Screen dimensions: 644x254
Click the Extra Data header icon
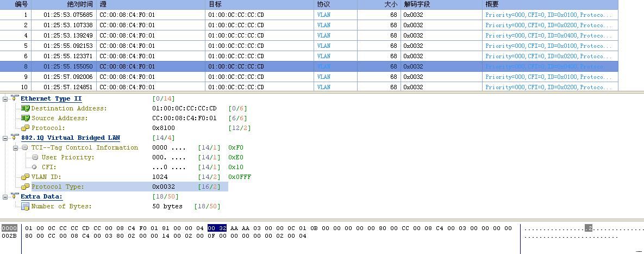[x=15, y=197]
